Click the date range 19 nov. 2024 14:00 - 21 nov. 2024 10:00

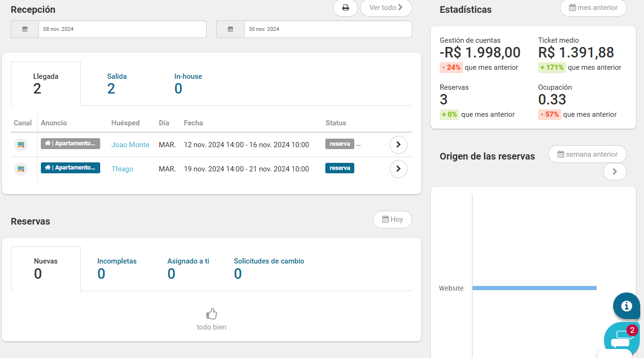246,169
